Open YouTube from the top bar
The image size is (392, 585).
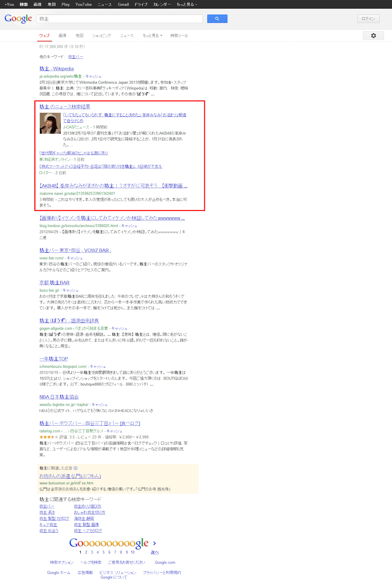click(83, 4)
